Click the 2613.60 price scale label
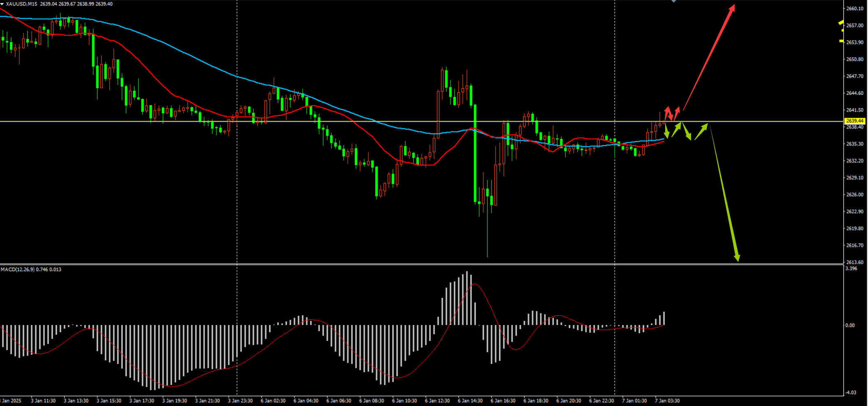Image resolution: width=868 pixels, height=406 pixels. (x=855, y=262)
